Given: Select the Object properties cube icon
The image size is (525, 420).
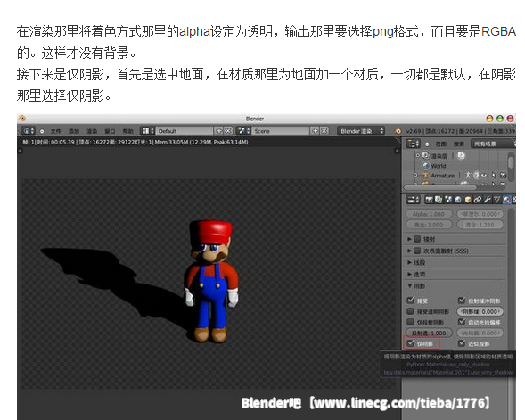Looking at the screenshot, I should pos(468,200).
